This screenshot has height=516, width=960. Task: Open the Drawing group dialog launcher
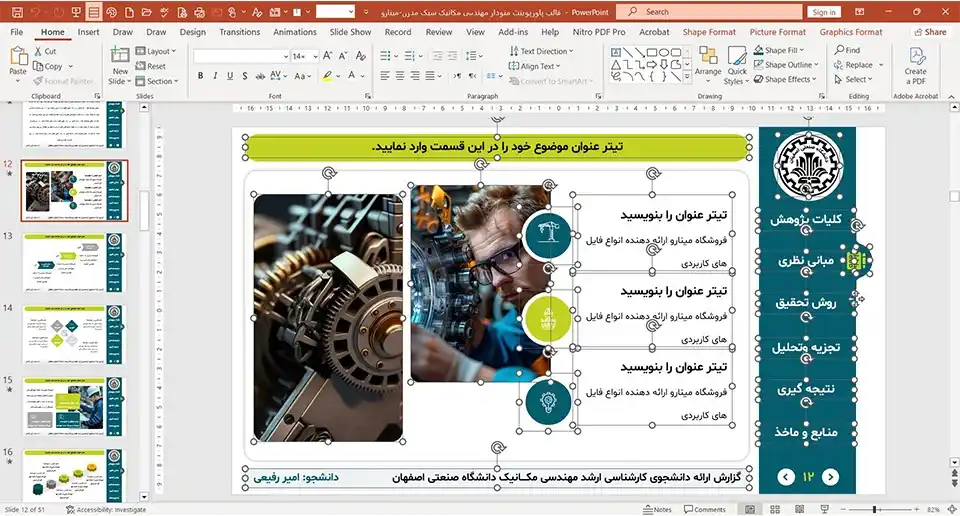(x=822, y=96)
